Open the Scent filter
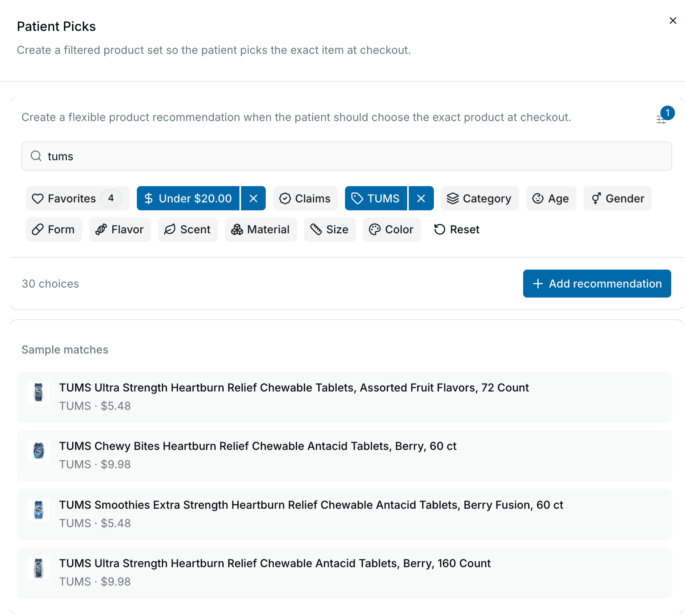This screenshot has height=616, width=685. point(188,230)
